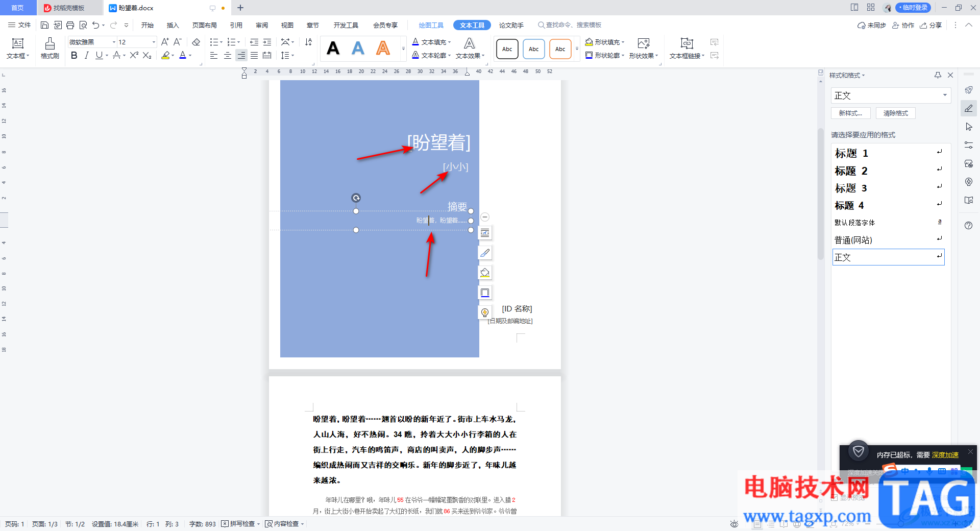Clear formatting with the eraser icon
This screenshot has height=531, width=980.
[x=196, y=42]
